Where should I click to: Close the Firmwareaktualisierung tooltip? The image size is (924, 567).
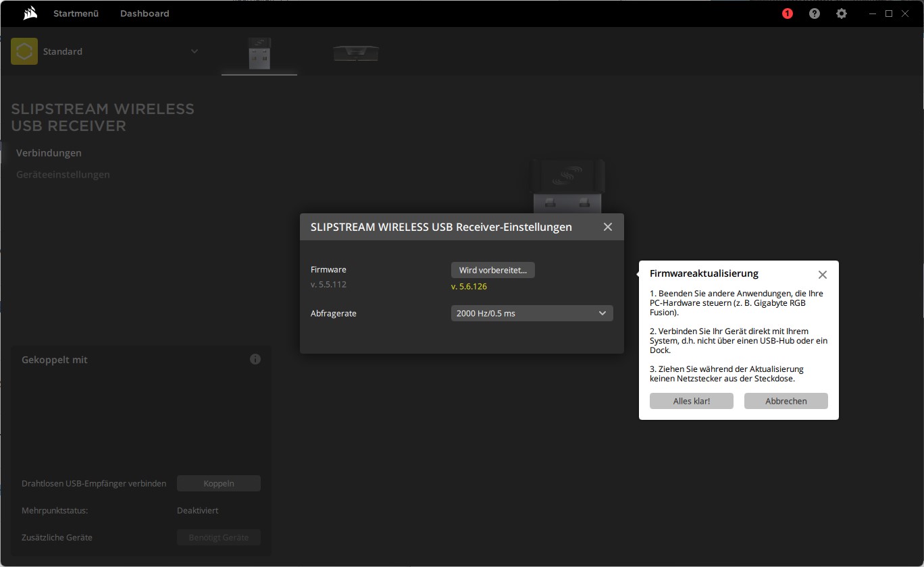[822, 275]
